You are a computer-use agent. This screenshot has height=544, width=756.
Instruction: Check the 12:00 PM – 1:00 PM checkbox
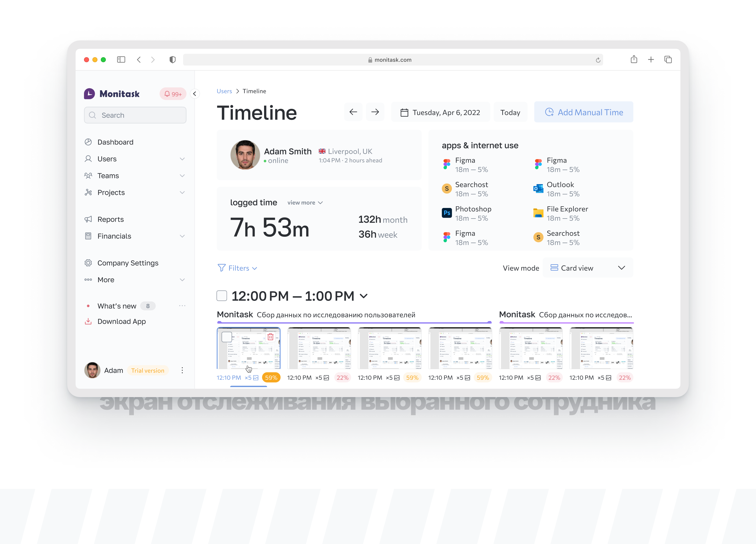tap(222, 296)
